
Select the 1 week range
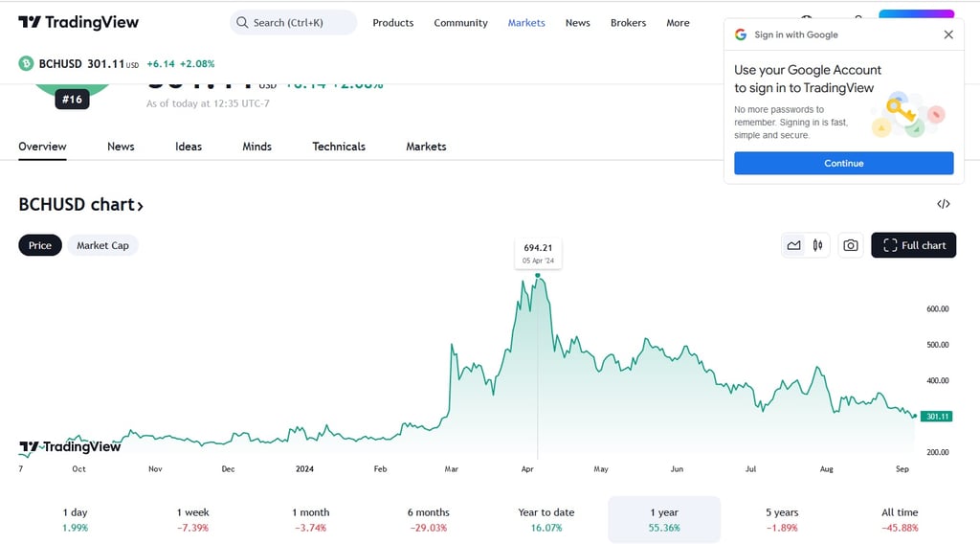192,520
